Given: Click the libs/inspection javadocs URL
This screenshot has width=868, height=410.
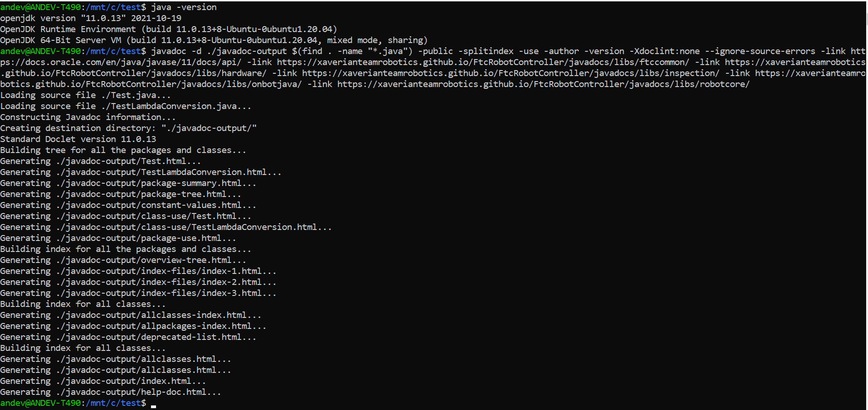Looking at the screenshot, I should click(510, 73).
